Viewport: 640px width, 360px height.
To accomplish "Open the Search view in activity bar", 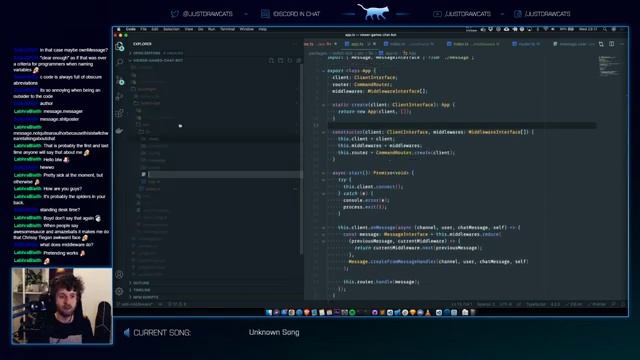I will pos(120,62).
